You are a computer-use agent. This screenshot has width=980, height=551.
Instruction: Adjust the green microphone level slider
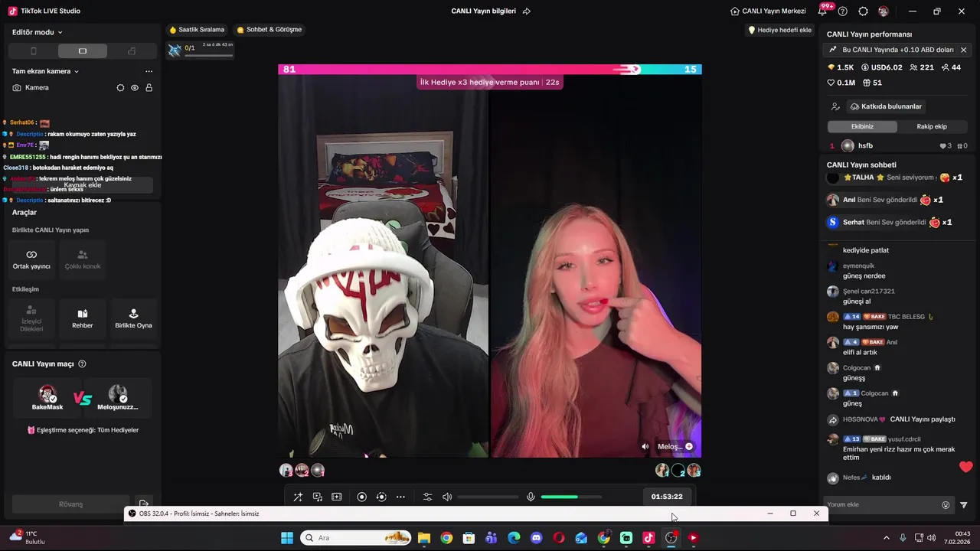[x=571, y=497]
